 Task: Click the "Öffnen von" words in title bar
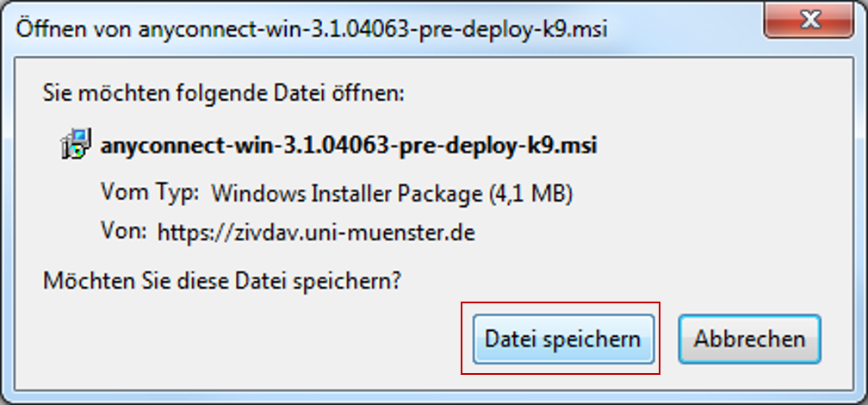[x=72, y=30]
